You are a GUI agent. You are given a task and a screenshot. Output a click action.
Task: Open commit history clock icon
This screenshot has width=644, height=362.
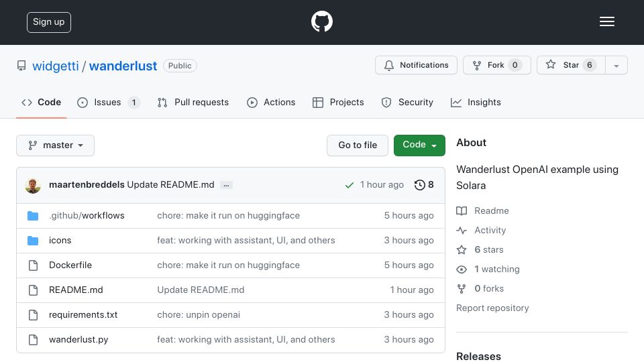point(419,185)
